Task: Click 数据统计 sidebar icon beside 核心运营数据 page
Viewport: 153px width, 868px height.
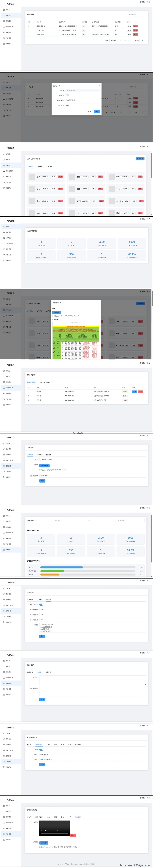Action: pyautogui.click(x=4, y=550)
